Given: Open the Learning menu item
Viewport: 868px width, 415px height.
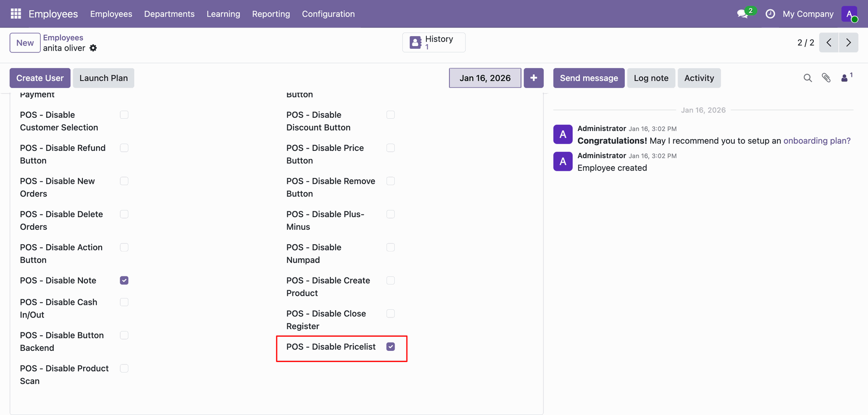Looking at the screenshot, I should click(x=223, y=14).
